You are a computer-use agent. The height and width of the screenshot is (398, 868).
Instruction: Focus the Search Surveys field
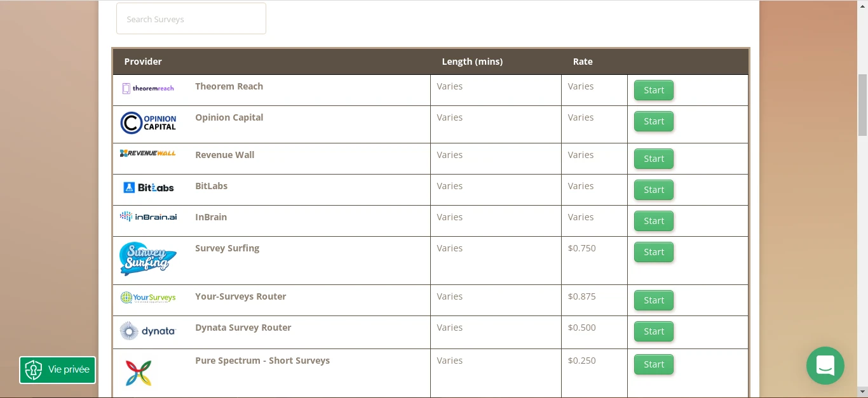(191, 18)
